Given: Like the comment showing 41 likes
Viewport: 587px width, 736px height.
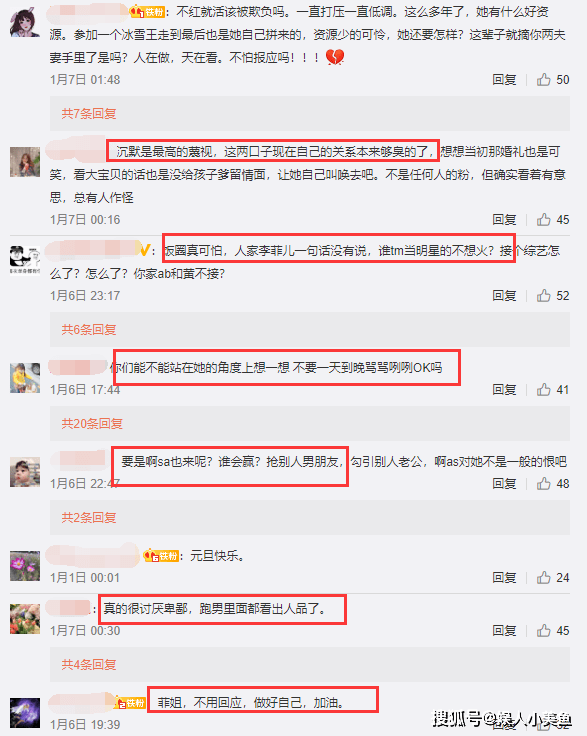Looking at the screenshot, I should (x=543, y=389).
